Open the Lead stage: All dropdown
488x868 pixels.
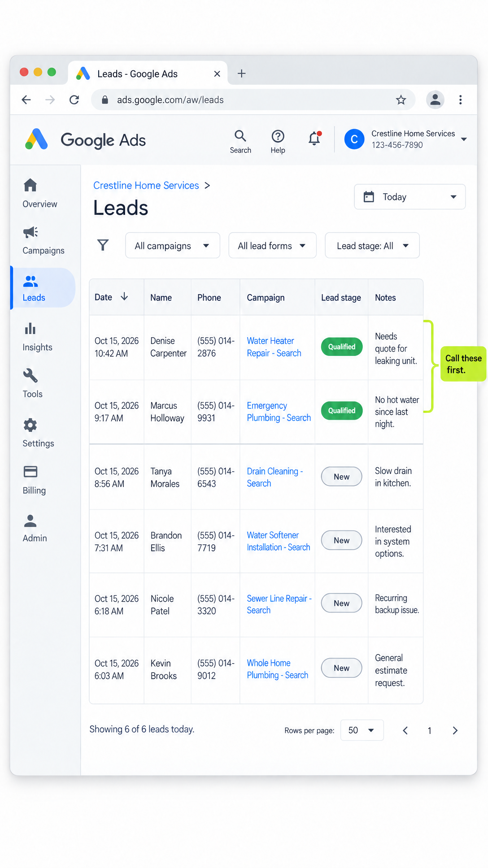(x=372, y=246)
